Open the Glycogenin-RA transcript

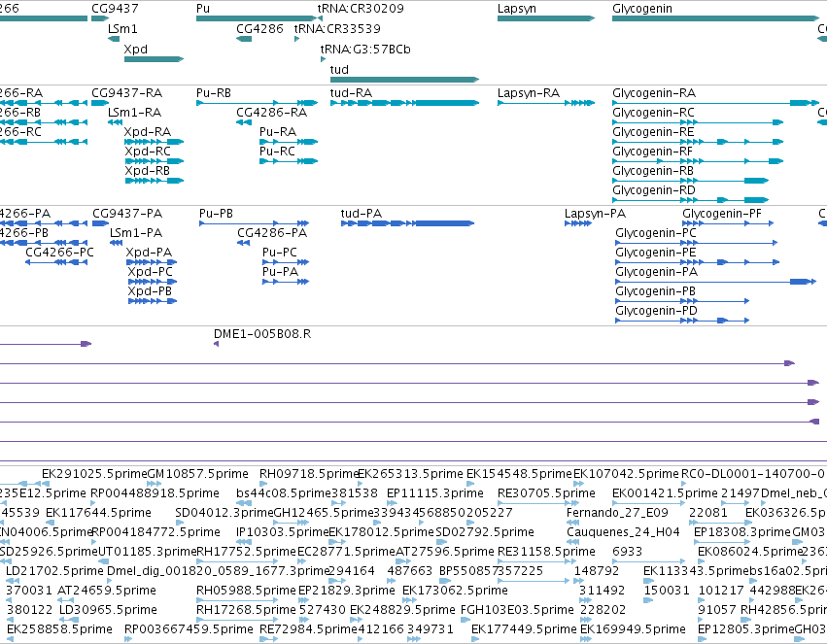point(653,93)
